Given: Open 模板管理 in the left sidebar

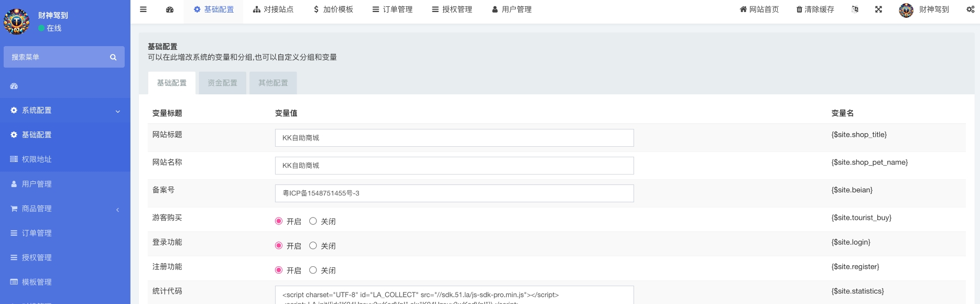Looking at the screenshot, I should coord(65,282).
